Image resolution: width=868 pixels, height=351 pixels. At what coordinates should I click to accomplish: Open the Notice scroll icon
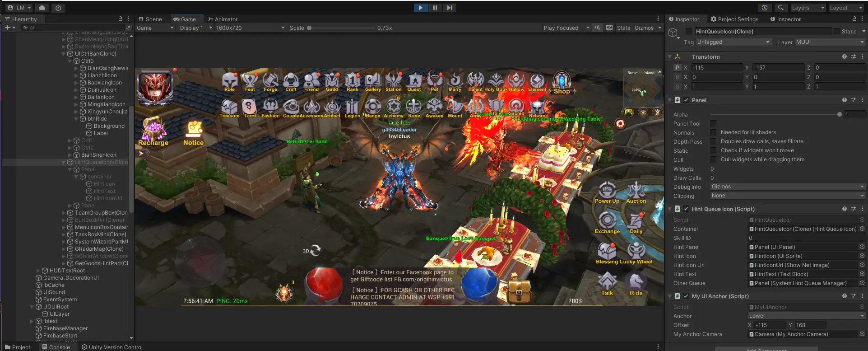click(194, 133)
